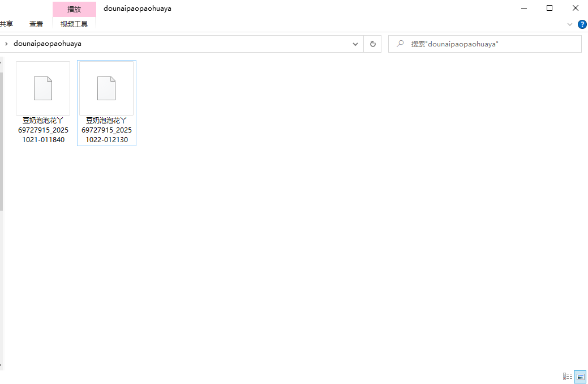Click the dounaipaopaohuaya breadcrumb in address bar

pos(48,44)
